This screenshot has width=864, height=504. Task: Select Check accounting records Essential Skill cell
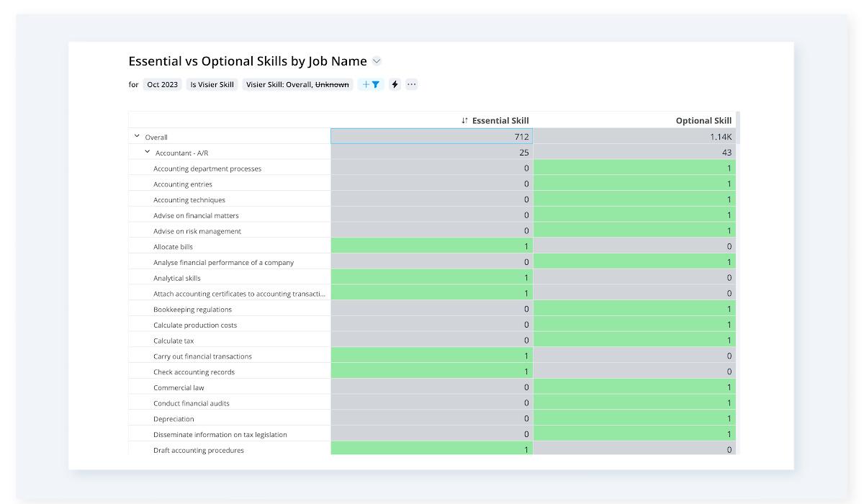[432, 372]
